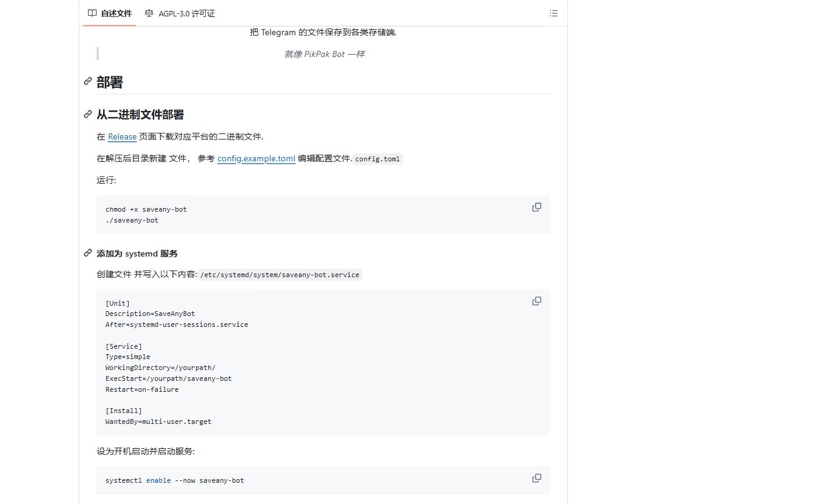Select the 自述文件 tab
The height and width of the screenshot is (504, 821).
110,13
